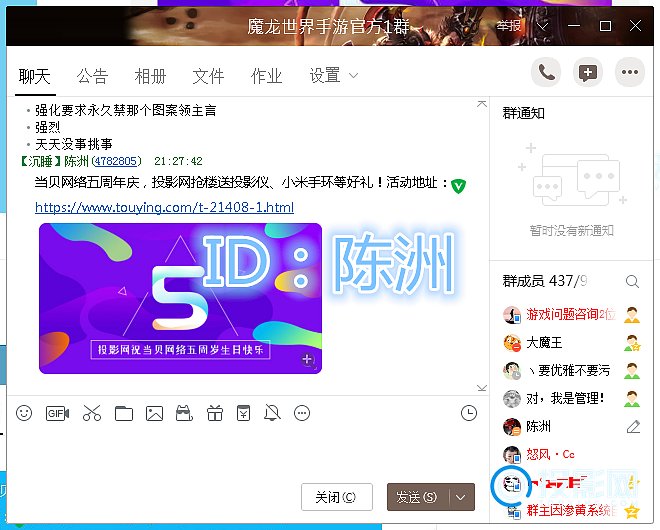The width and height of the screenshot is (660, 530).
Task: Click the zoom icon on promo image
Action: [x=308, y=360]
